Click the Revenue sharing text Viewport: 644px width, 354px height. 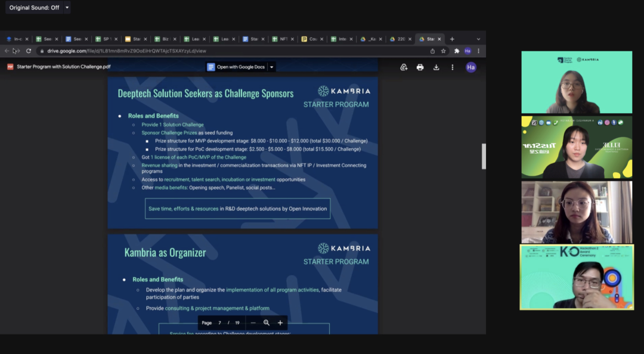point(159,165)
